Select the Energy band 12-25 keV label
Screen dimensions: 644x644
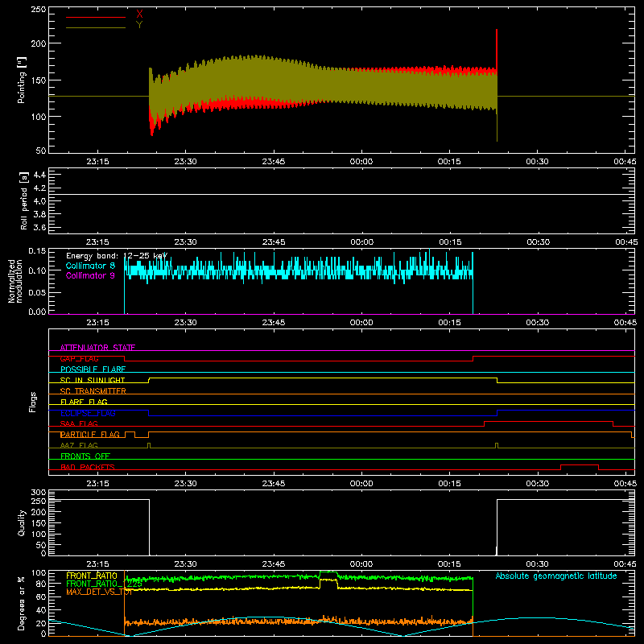(117, 256)
